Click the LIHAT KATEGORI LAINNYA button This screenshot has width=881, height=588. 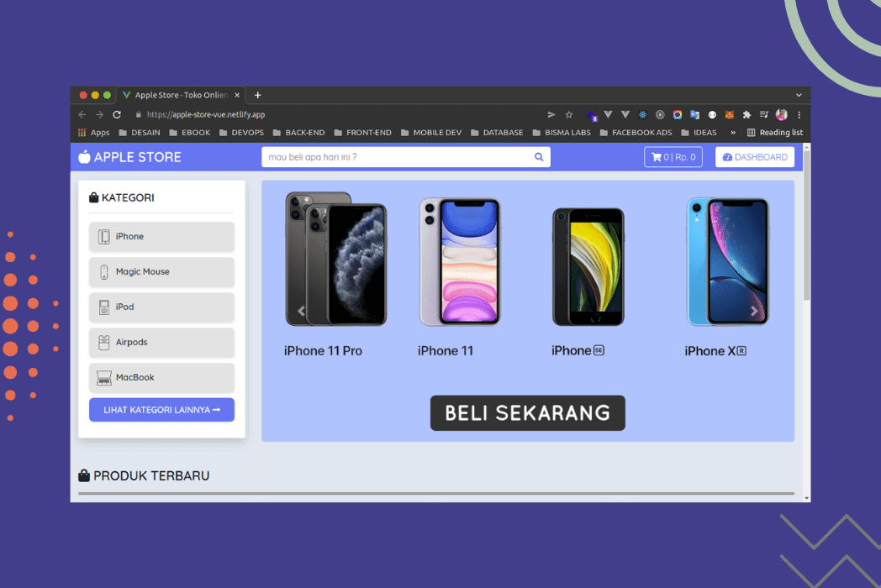(x=161, y=410)
